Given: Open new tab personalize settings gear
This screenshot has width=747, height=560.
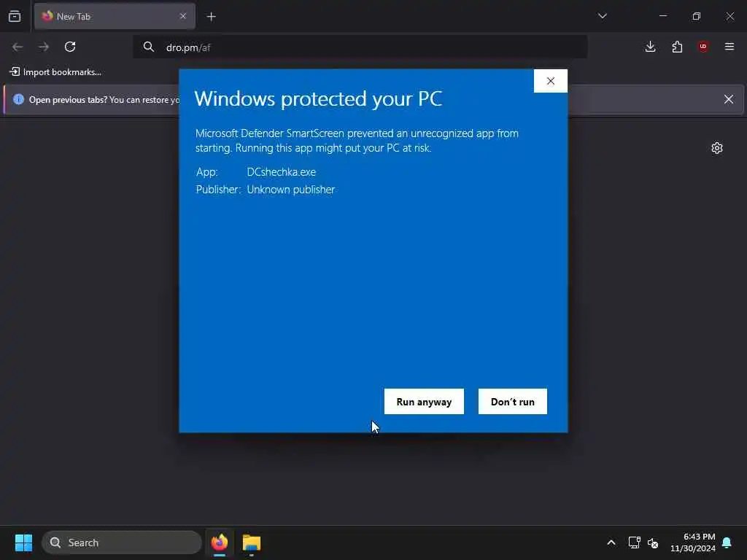Looking at the screenshot, I should tap(716, 148).
